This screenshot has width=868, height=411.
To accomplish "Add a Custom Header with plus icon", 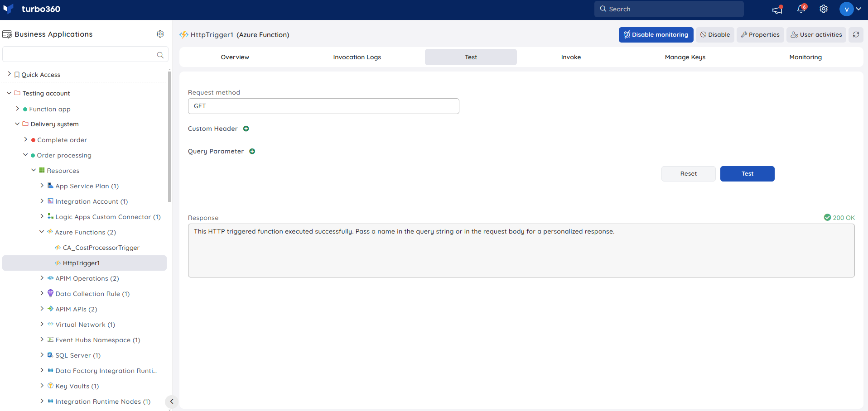I will (246, 129).
